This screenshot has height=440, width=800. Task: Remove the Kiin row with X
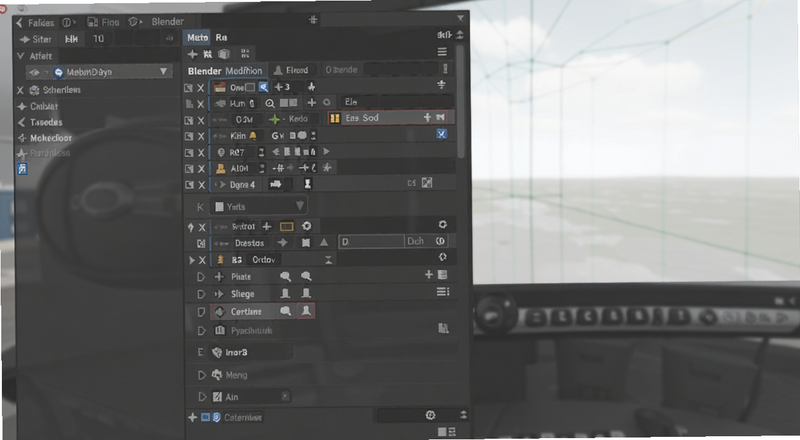201,136
